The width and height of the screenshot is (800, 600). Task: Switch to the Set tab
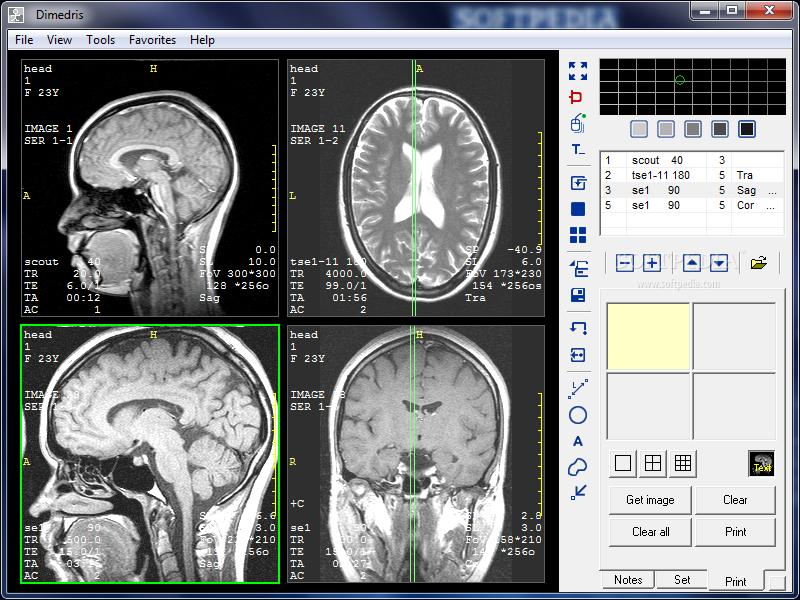coord(682,580)
